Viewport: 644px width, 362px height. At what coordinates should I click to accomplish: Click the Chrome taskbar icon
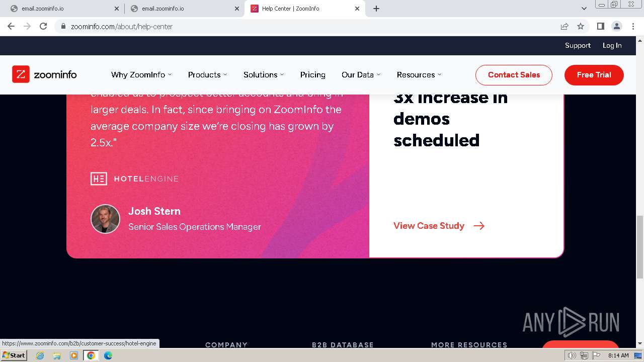coord(91,355)
